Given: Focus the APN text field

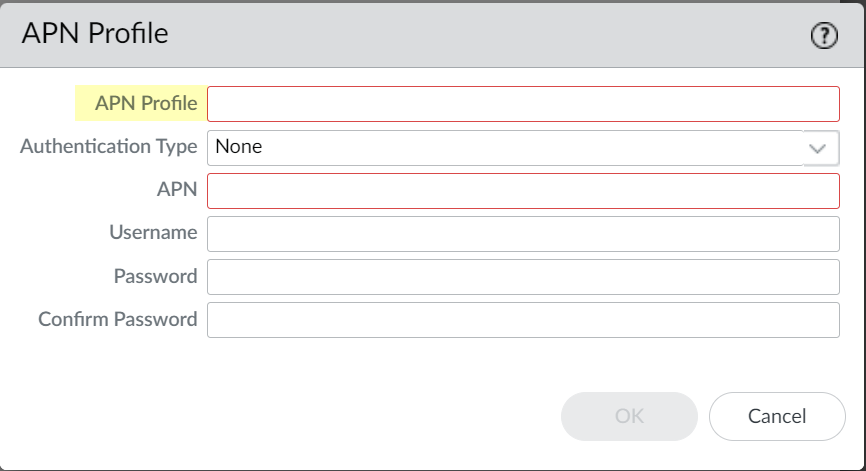Looking at the screenshot, I should [x=522, y=191].
